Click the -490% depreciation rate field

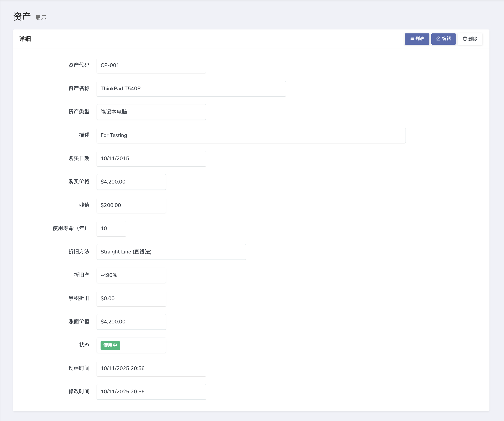tap(131, 275)
